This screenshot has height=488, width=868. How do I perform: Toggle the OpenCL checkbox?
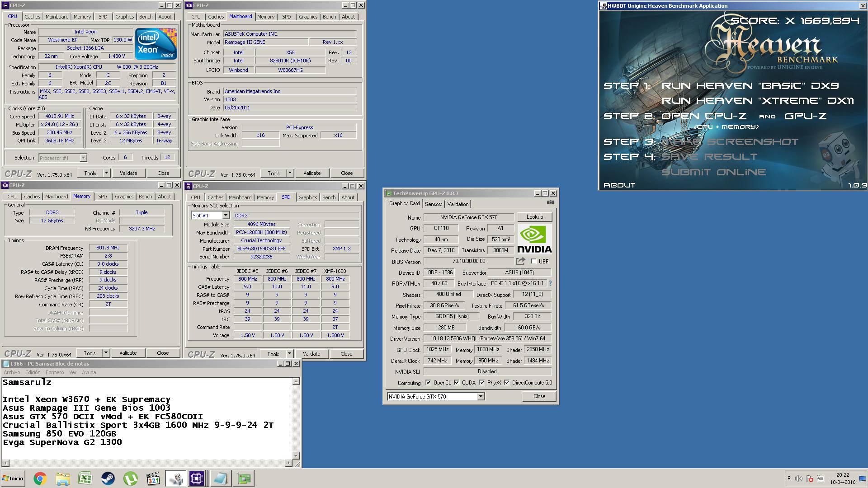pos(428,383)
